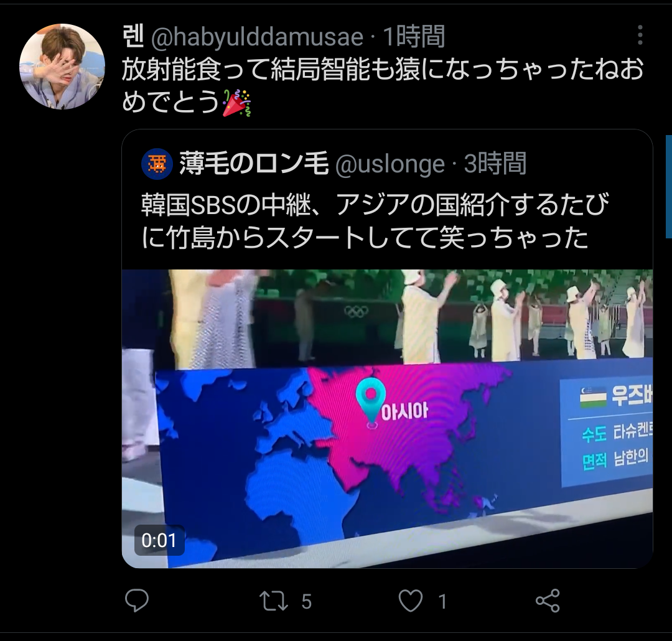Select the party popper emoji

(x=236, y=103)
